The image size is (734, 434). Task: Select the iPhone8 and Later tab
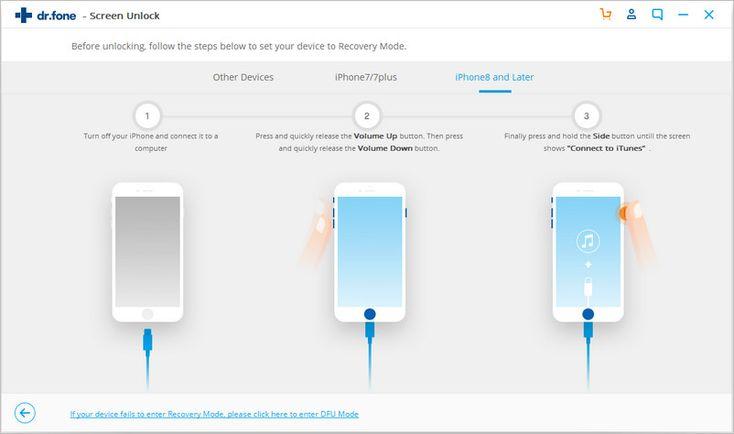(x=494, y=77)
